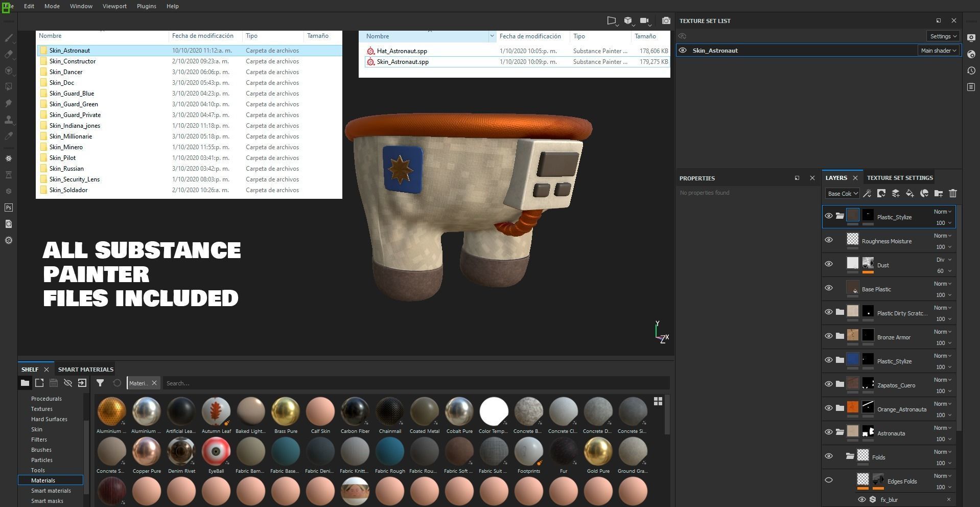Delete layer with the trash icon
Image resolution: width=980 pixels, height=507 pixels.
(x=953, y=193)
